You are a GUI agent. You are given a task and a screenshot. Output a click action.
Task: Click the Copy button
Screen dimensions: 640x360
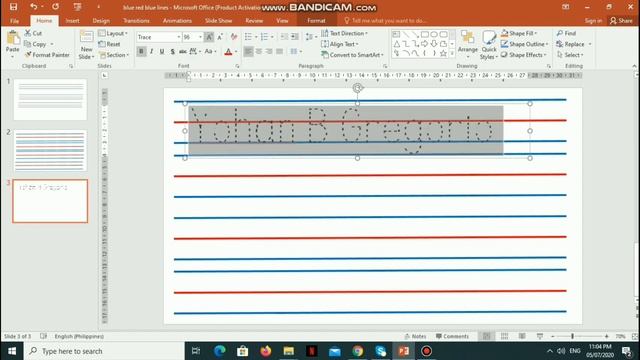coord(35,44)
